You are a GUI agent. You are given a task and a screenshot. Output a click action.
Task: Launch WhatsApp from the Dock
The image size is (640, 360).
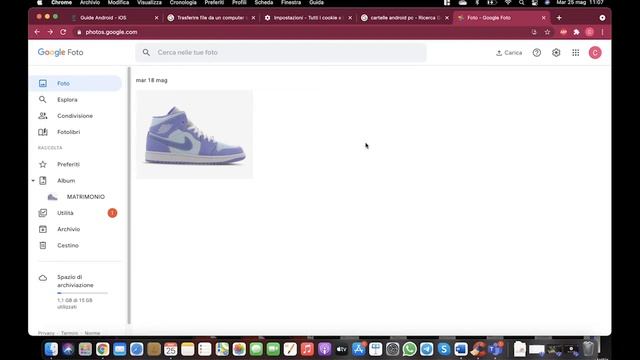tap(409, 349)
